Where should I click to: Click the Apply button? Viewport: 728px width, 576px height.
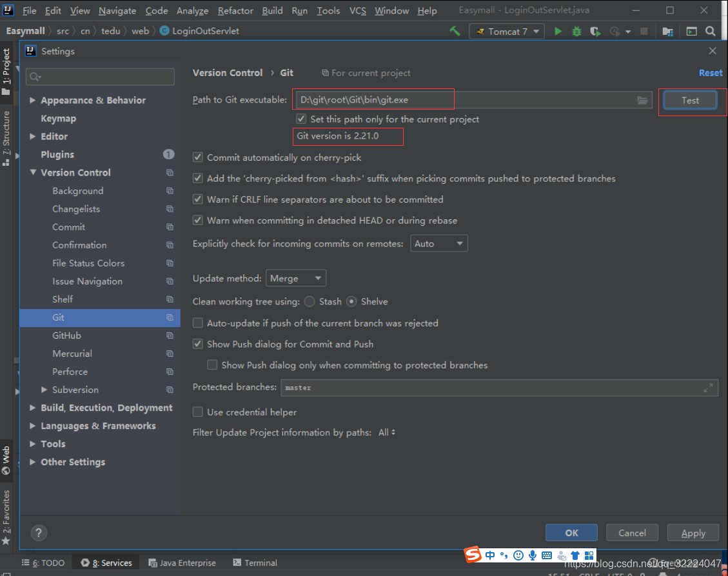693,533
